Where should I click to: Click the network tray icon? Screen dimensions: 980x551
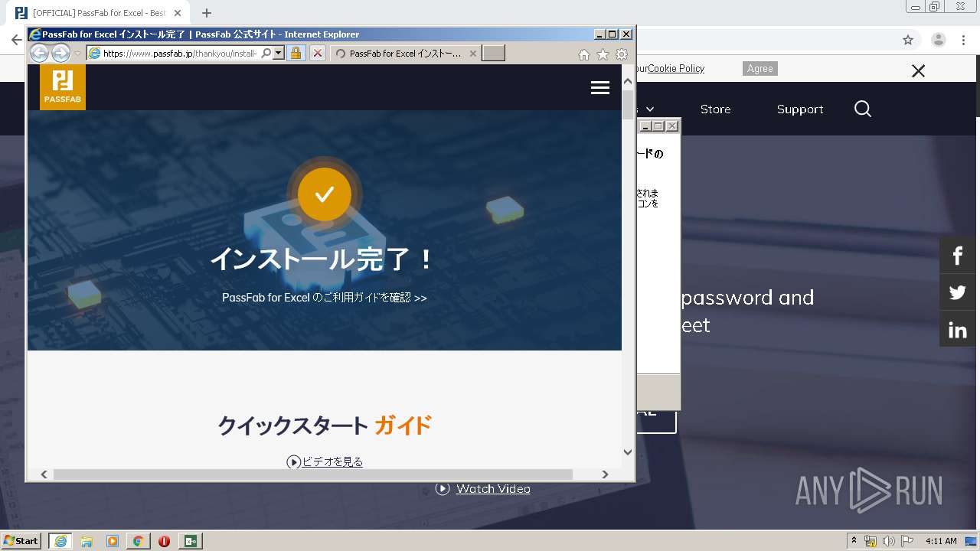871,541
